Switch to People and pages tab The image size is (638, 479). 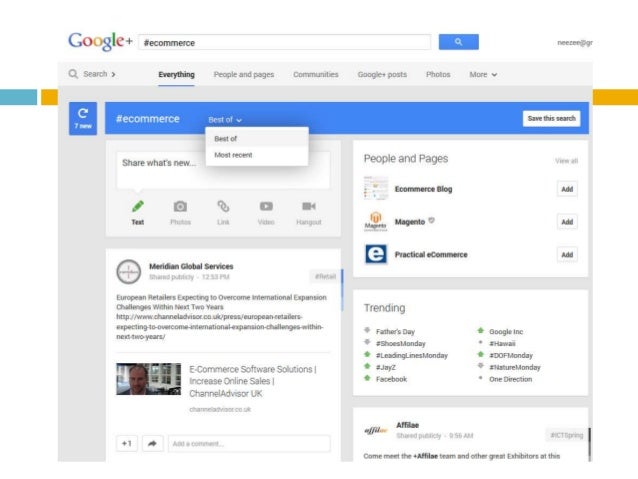[x=244, y=74]
